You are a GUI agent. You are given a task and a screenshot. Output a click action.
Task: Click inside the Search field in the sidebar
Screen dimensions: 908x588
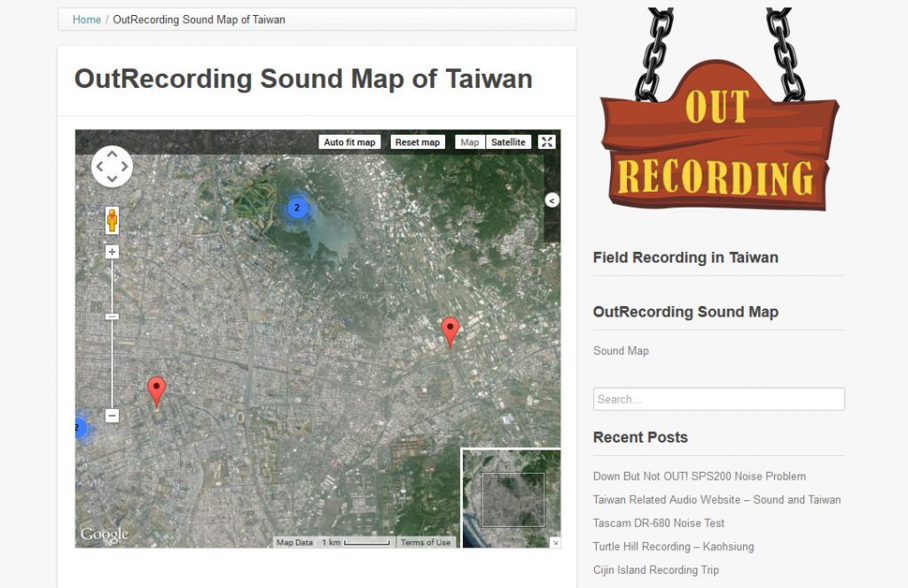pos(718,399)
